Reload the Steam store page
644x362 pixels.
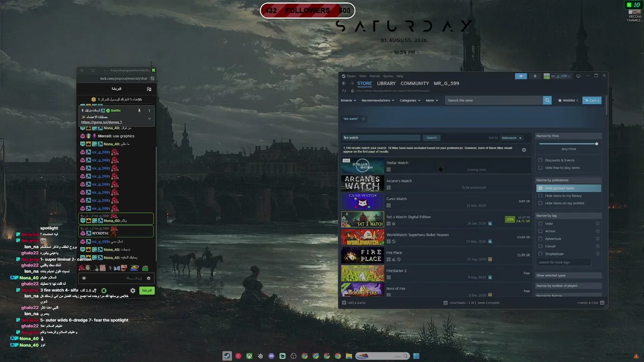point(344,91)
